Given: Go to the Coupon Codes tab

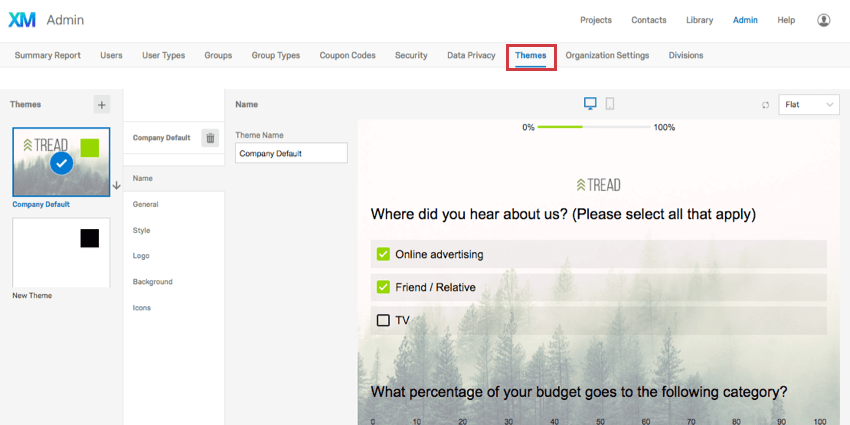Looking at the screenshot, I should pos(347,55).
